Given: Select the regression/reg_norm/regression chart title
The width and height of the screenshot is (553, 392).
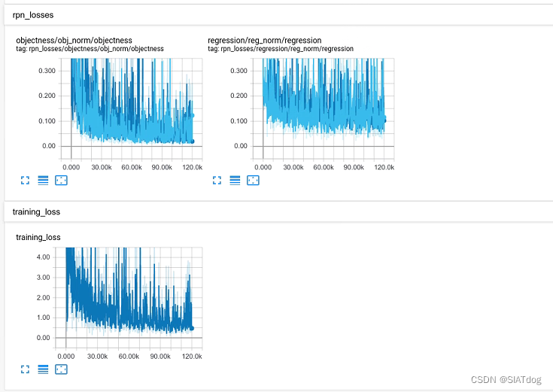Looking at the screenshot, I should (265, 40).
